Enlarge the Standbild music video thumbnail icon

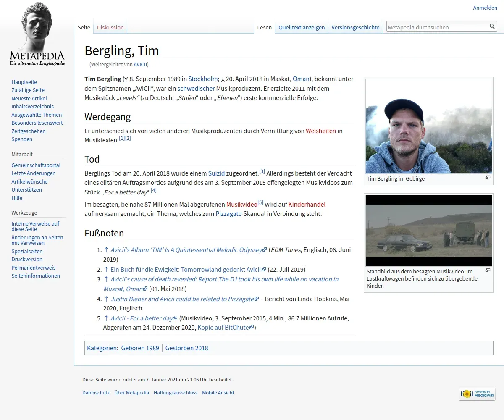pos(488,270)
